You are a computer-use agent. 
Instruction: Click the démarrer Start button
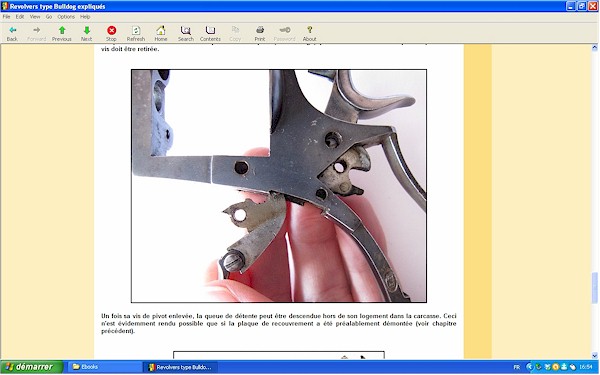pyautogui.click(x=32, y=367)
